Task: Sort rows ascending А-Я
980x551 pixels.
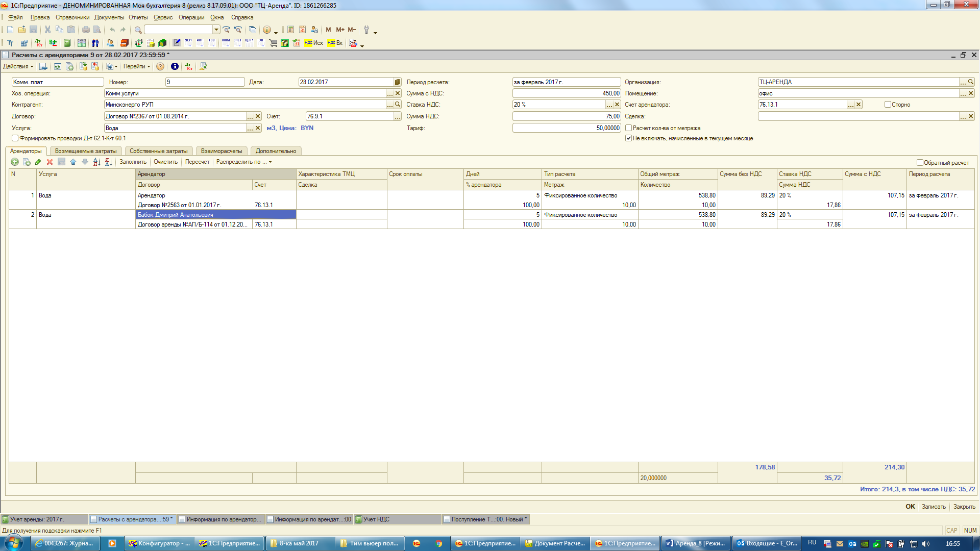Action: (x=96, y=162)
